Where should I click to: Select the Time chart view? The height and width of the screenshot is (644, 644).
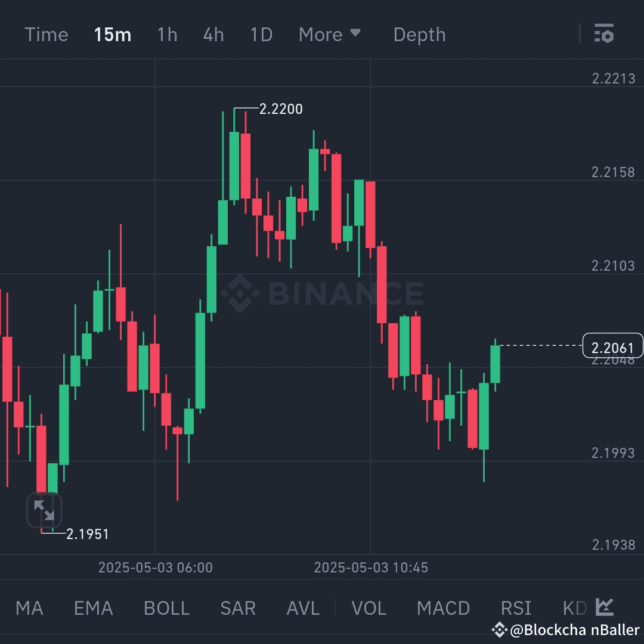47,34
